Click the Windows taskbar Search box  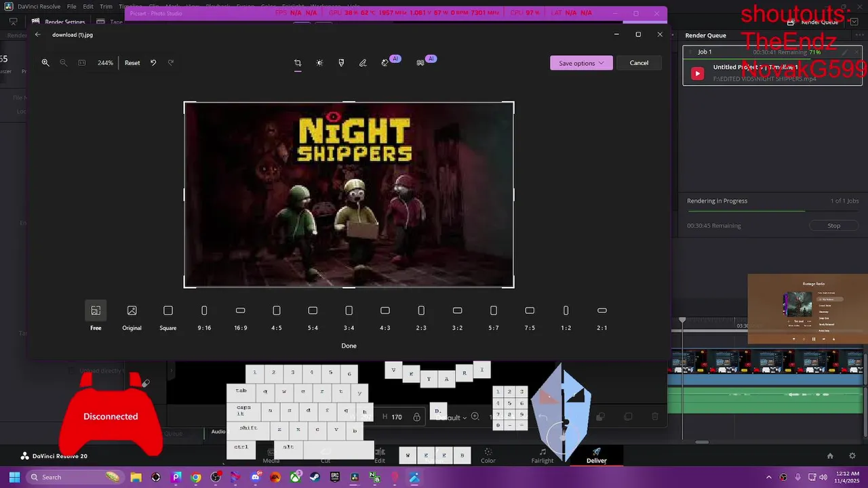[75, 477]
